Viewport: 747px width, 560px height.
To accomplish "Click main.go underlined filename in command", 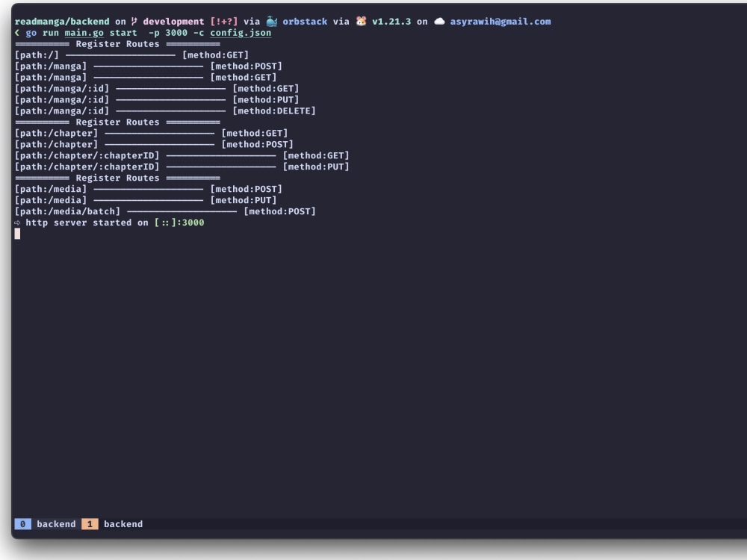I will coord(84,33).
